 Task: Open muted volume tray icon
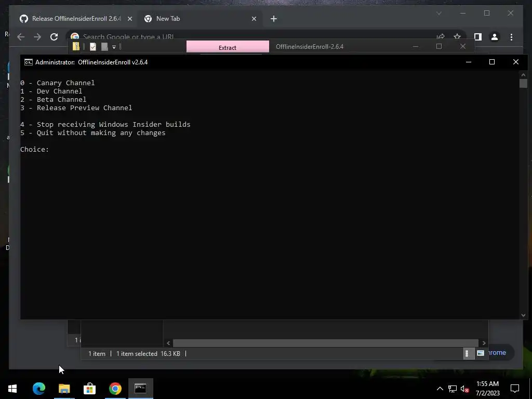pos(465,389)
